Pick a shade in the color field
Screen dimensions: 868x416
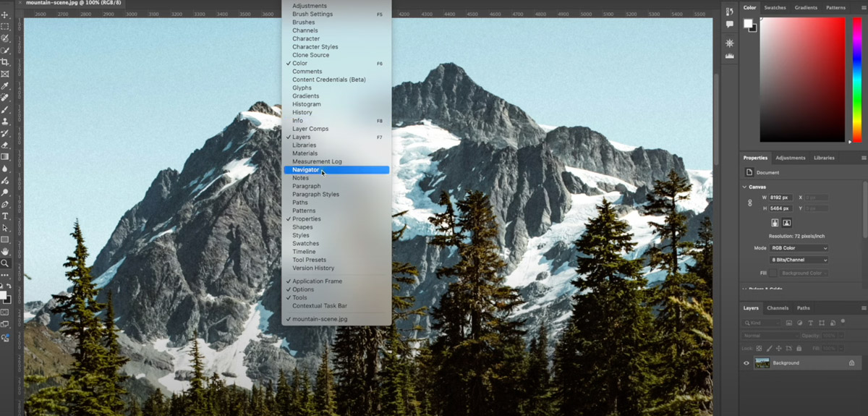(x=801, y=80)
